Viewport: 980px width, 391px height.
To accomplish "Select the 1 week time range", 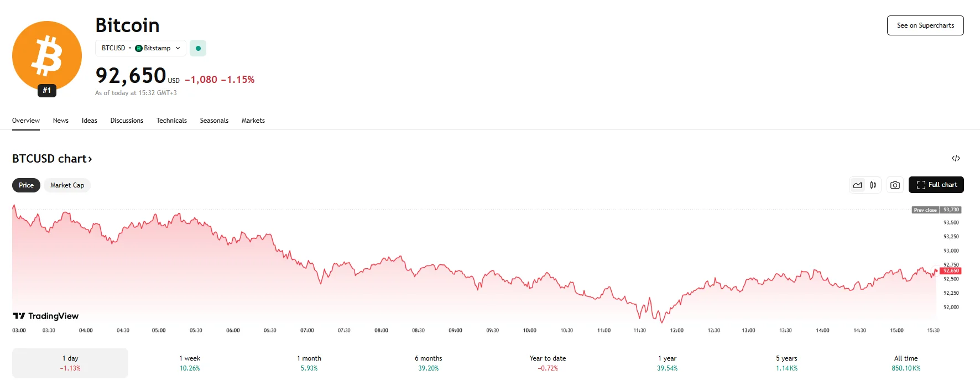I will click(190, 363).
